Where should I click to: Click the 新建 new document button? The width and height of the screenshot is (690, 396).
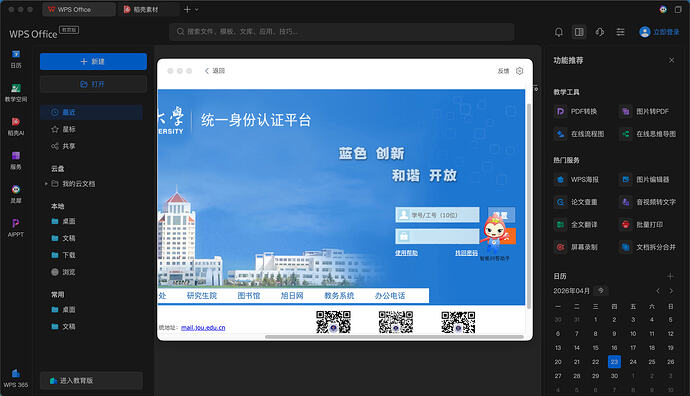93,62
